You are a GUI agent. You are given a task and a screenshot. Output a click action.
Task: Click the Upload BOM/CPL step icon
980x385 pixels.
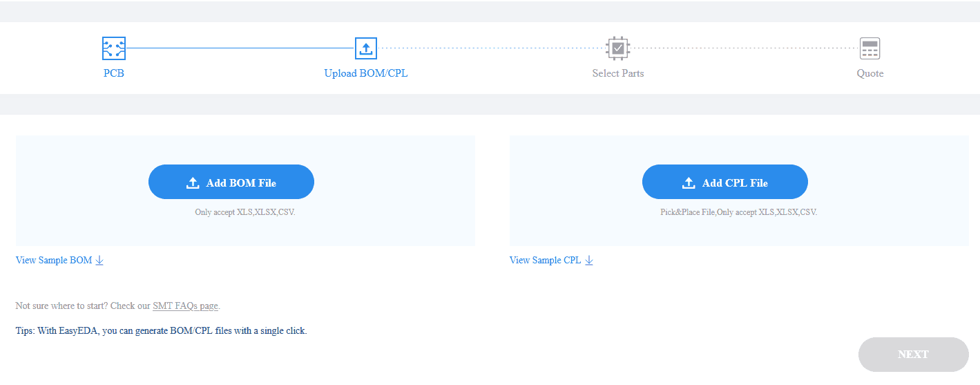tap(366, 48)
